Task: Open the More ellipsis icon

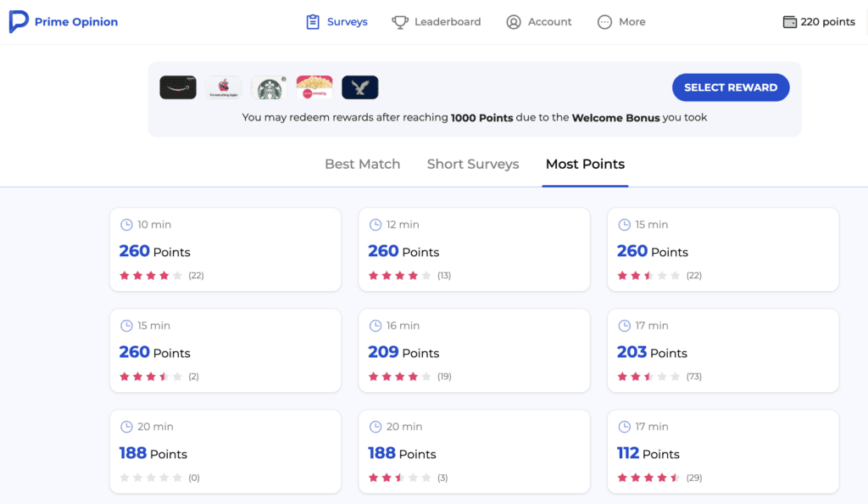Action: pos(604,22)
